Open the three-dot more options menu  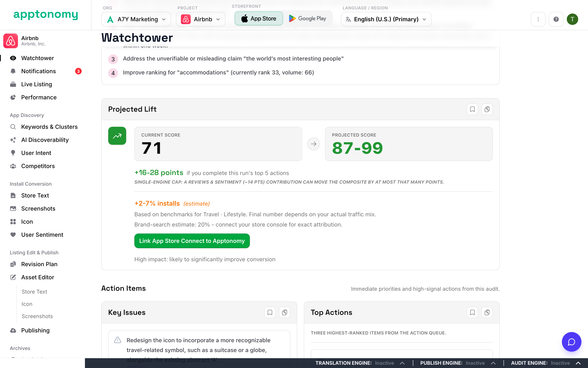coord(538,19)
